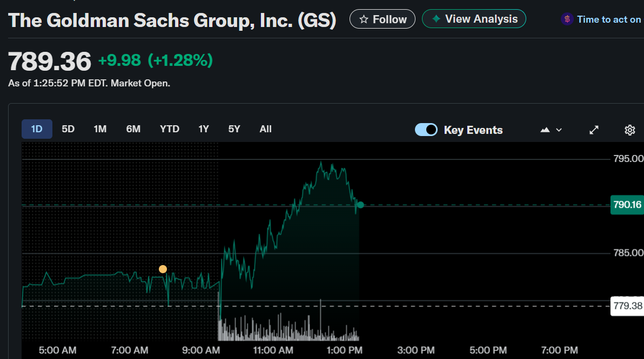Viewport: 644px width, 359px height.
Task: Select the 1Y range tab
Action: click(204, 129)
